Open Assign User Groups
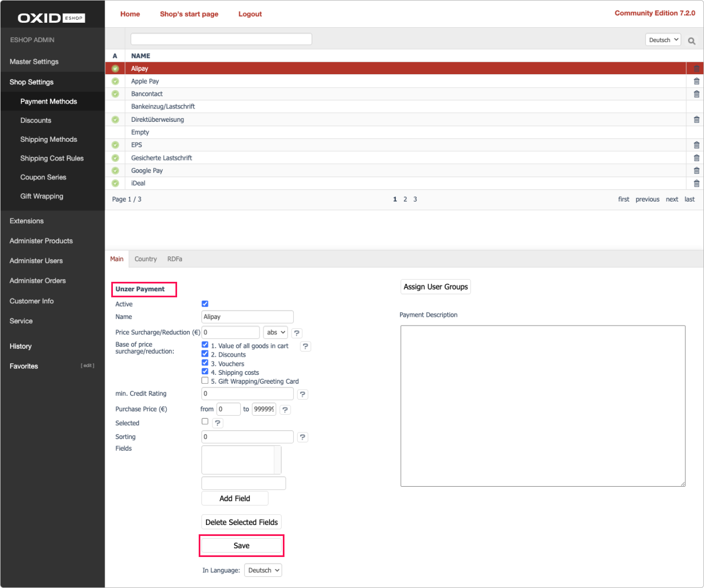This screenshot has width=704, height=588. 436,286
